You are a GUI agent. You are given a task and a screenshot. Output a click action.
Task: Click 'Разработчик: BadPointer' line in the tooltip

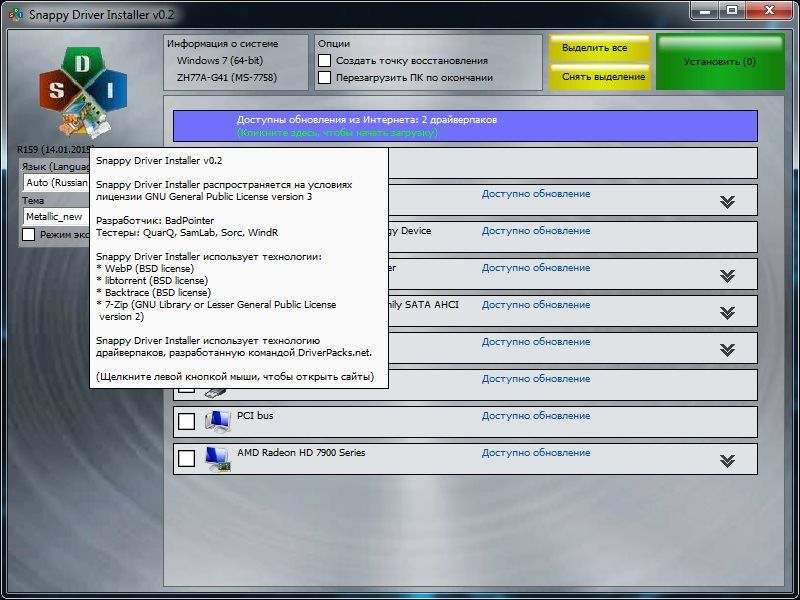coord(155,220)
